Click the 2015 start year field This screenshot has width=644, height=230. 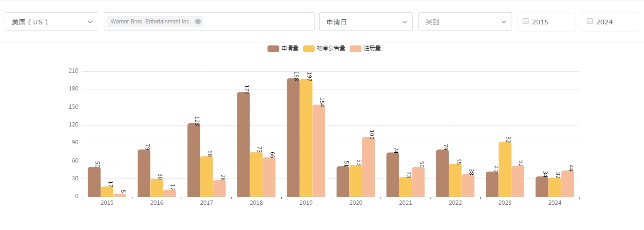coord(547,22)
